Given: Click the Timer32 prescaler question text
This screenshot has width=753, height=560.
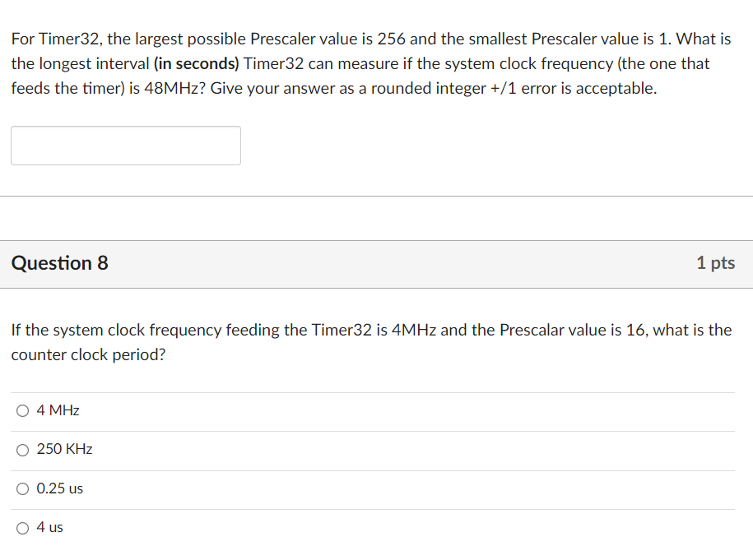Looking at the screenshot, I should point(370,63).
